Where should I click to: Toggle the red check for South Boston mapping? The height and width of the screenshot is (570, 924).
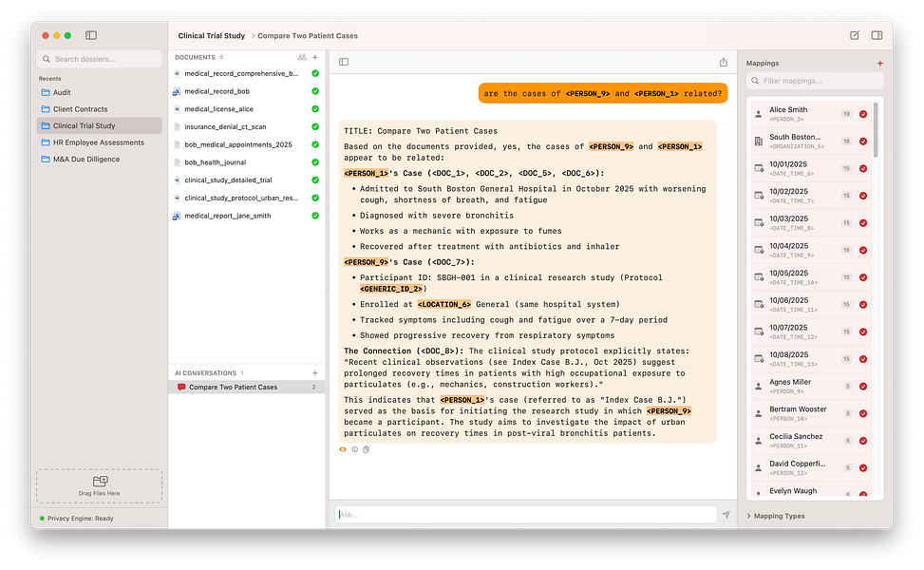click(862, 142)
